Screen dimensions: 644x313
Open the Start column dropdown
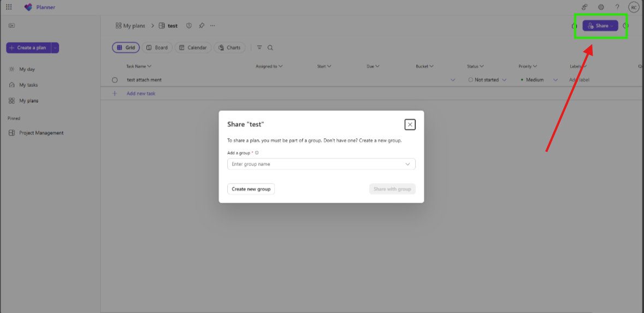click(x=329, y=66)
